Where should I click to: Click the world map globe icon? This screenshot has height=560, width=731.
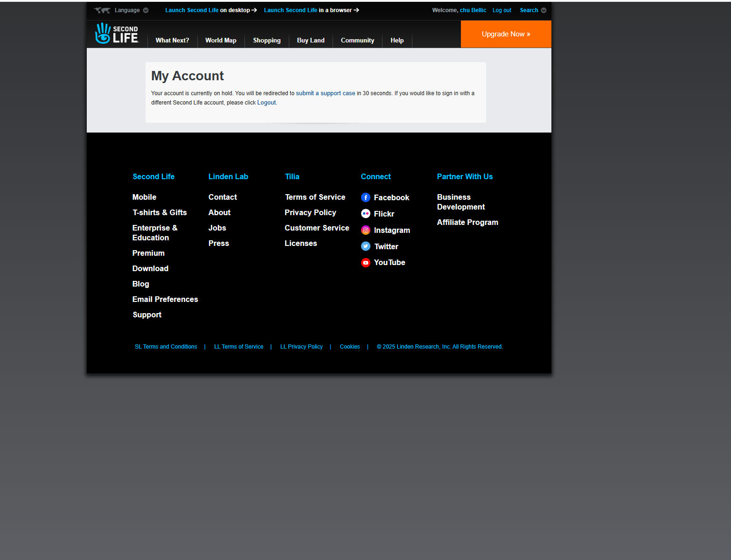point(102,10)
